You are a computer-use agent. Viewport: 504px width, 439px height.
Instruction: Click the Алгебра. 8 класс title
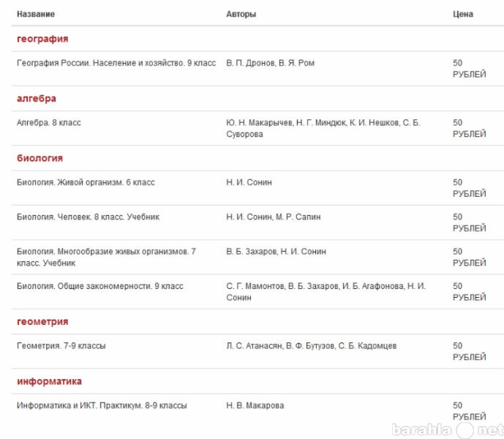(x=49, y=123)
